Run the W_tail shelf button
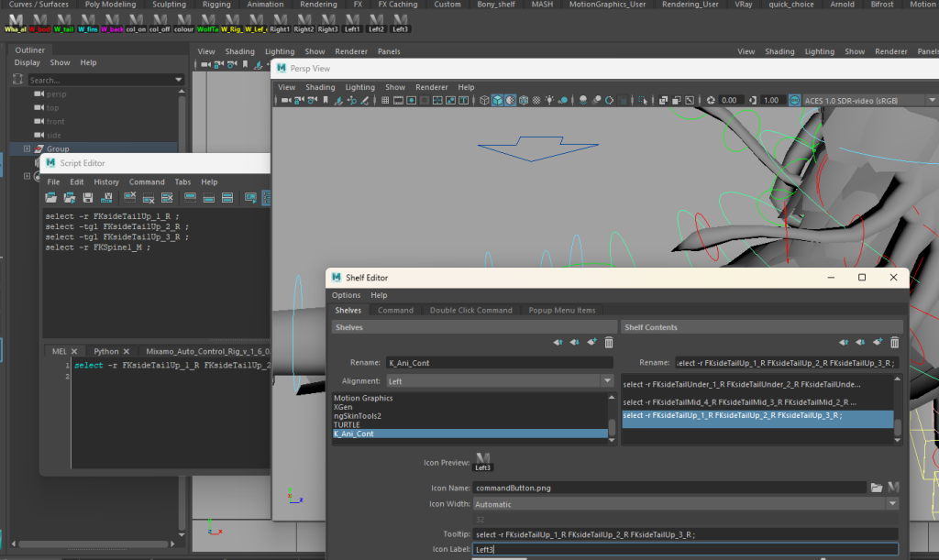Image resolution: width=939 pixels, height=560 pixels. (x=63, y=23)
